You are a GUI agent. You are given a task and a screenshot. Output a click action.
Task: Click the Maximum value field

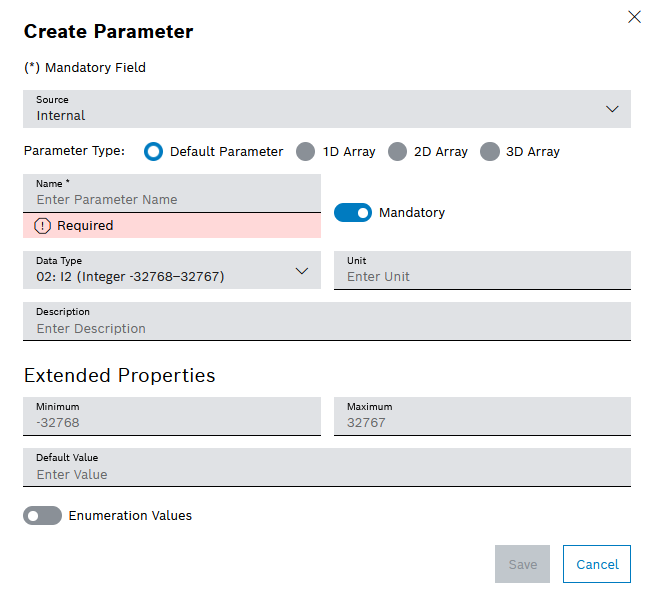(482, 416)
